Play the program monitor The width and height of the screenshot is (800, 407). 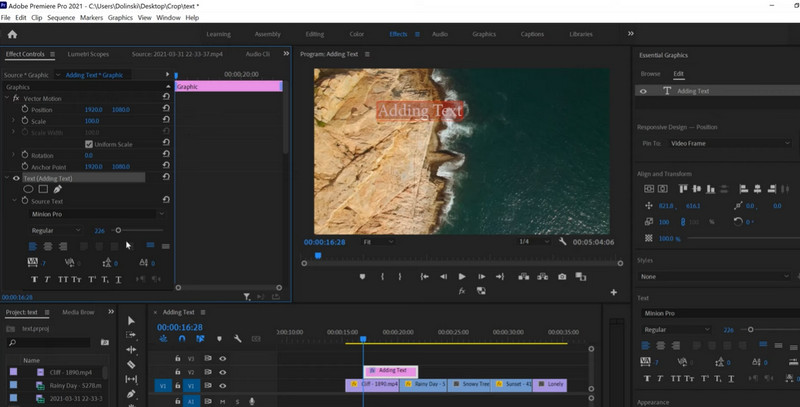[462, 276]
